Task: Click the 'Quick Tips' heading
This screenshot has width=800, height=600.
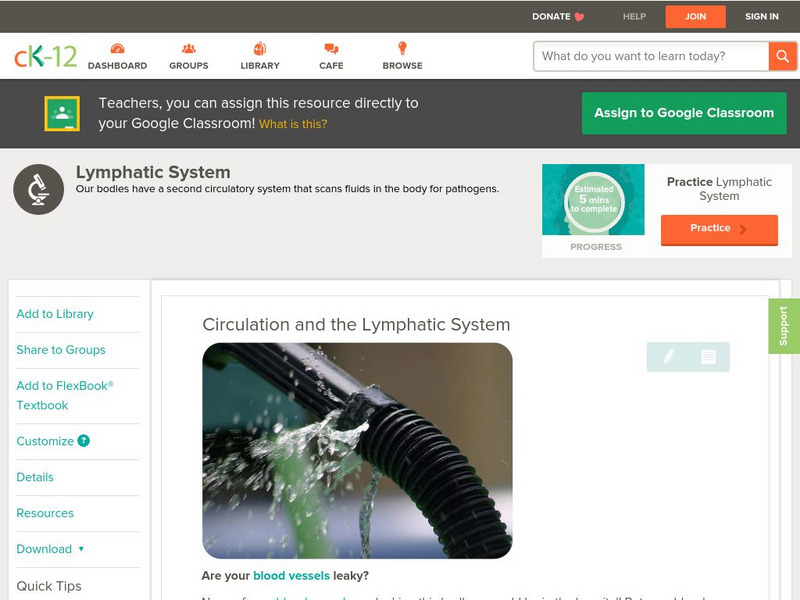Action: [49, 586]
